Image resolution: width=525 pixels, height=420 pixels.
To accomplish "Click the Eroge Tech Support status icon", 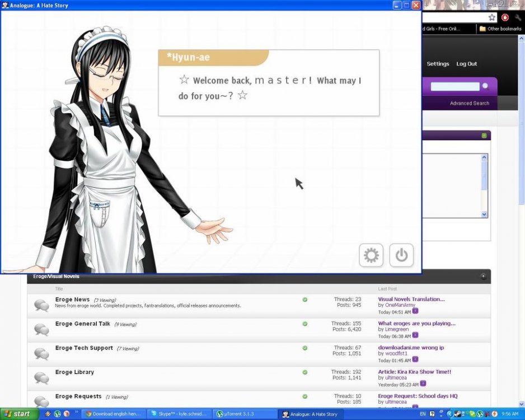I will tap(304, 348).
